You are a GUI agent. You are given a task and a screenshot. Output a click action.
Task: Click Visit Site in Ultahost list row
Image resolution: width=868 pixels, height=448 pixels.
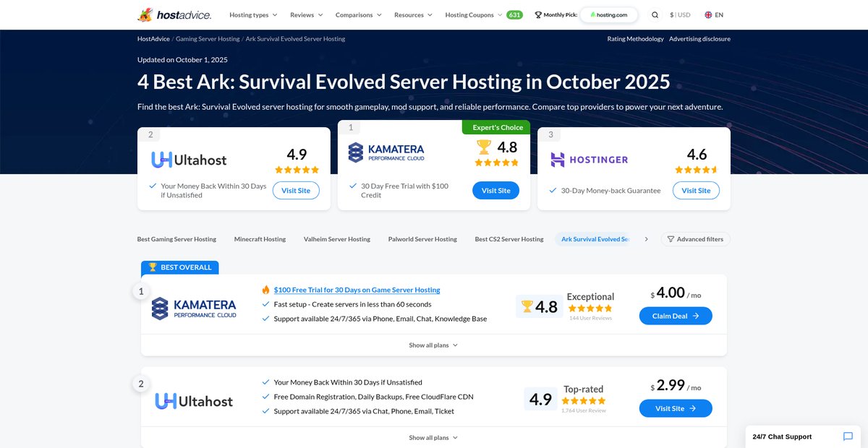(x=676, y=408)
